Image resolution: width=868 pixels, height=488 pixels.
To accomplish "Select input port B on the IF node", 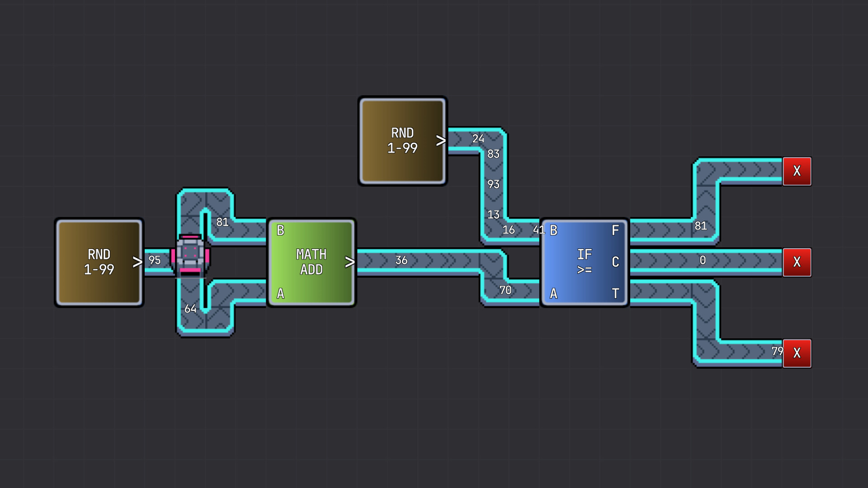I will point(552,230).
